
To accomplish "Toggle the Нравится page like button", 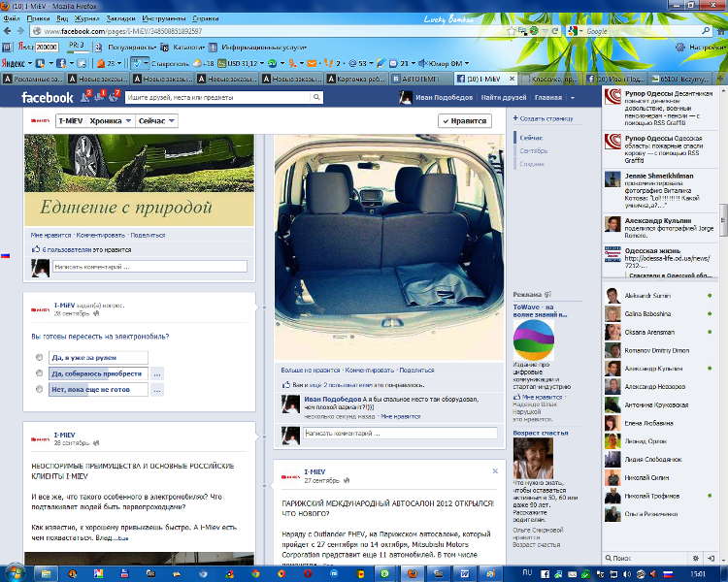I will pos(465,120).
